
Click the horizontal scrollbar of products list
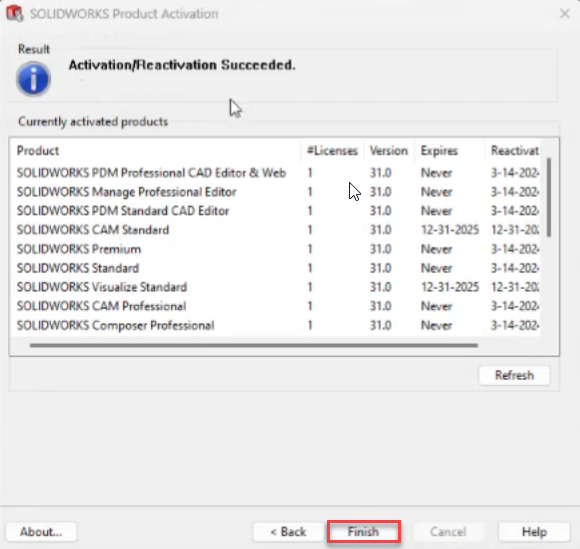point(254,346)
